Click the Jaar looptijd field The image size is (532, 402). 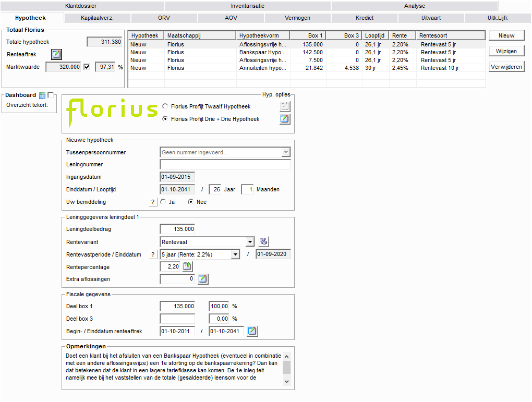click(x=215, y=189)
